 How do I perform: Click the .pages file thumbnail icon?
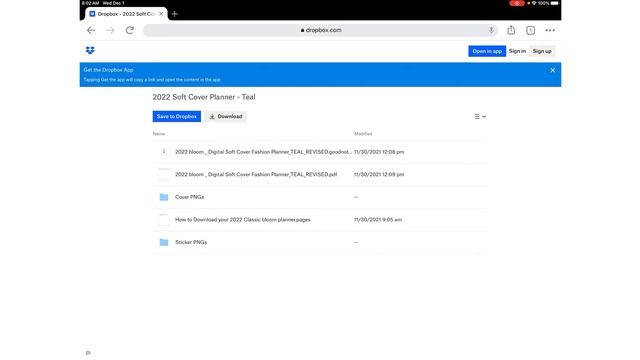click(x=164, y=220)
